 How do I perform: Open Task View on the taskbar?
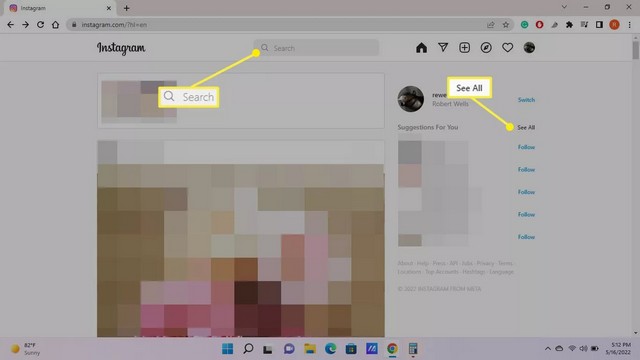tap(268, 349)
